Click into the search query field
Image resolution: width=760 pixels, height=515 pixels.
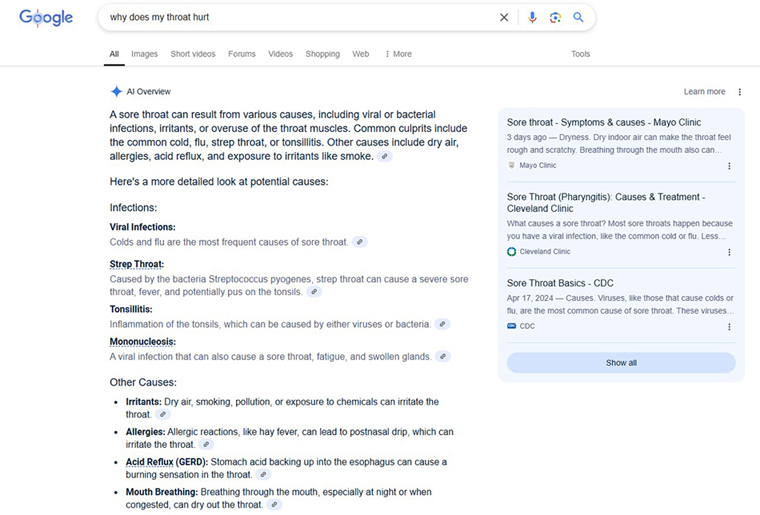coord(301,17)
